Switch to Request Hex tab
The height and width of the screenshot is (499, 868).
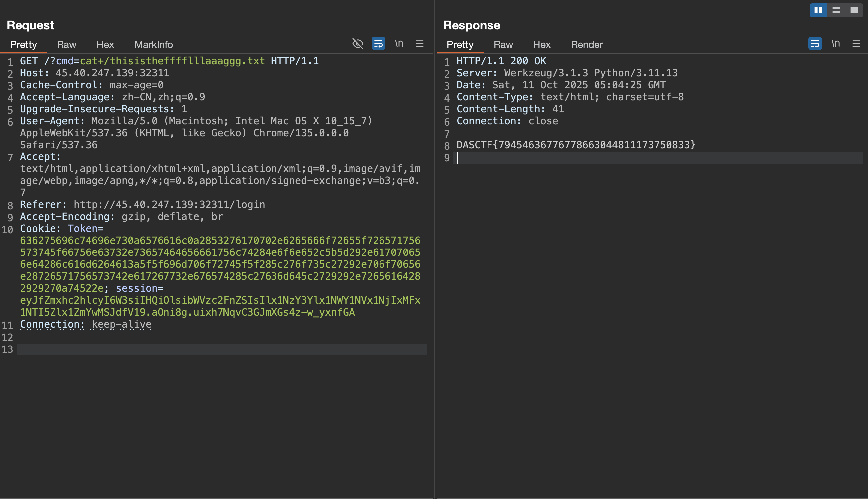(x=105, y=45)
